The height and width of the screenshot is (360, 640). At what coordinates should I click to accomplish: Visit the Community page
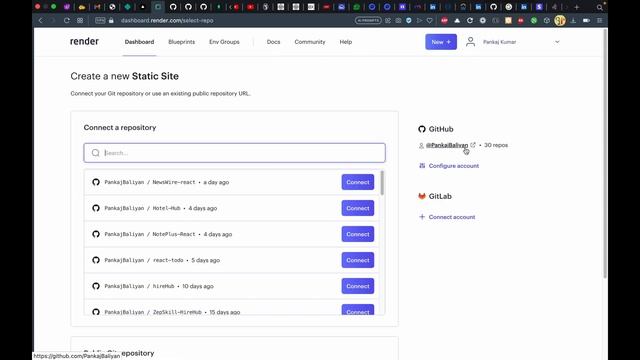point(310,42)
